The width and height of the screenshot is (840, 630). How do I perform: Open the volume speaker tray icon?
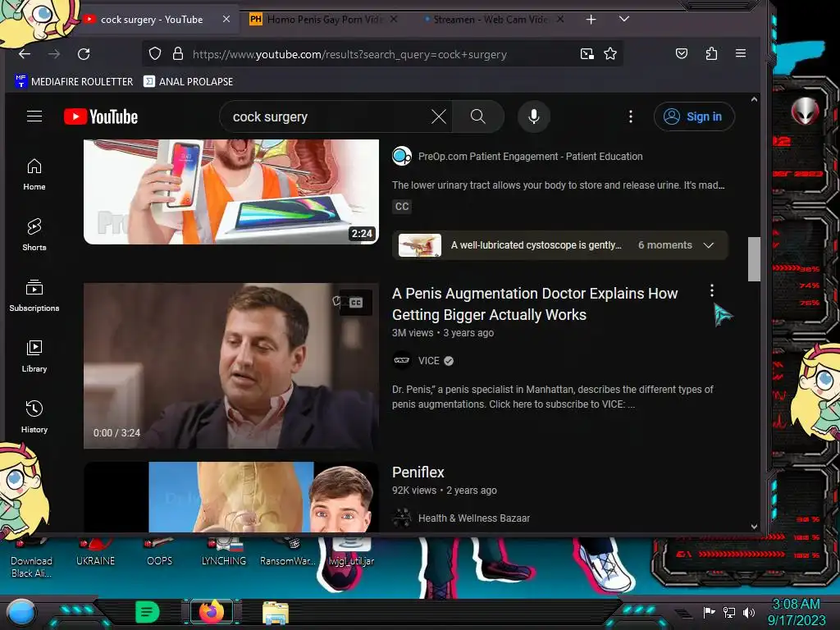click(x=749, y=612)
